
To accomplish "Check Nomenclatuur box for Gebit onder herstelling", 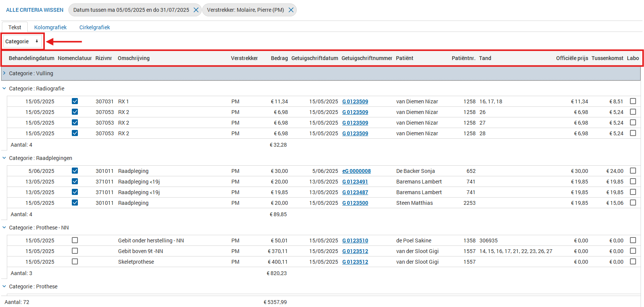I will tap(75, 240).
